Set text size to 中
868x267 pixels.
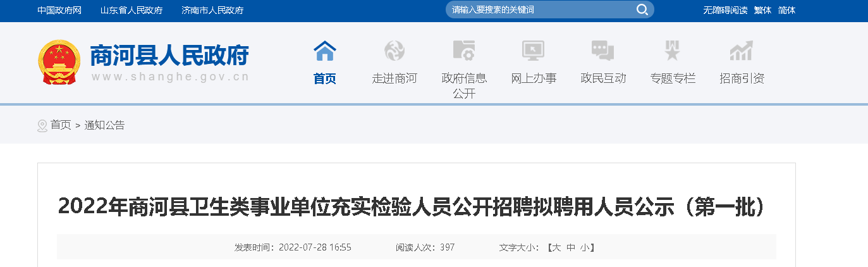click(x=571, y=247)
